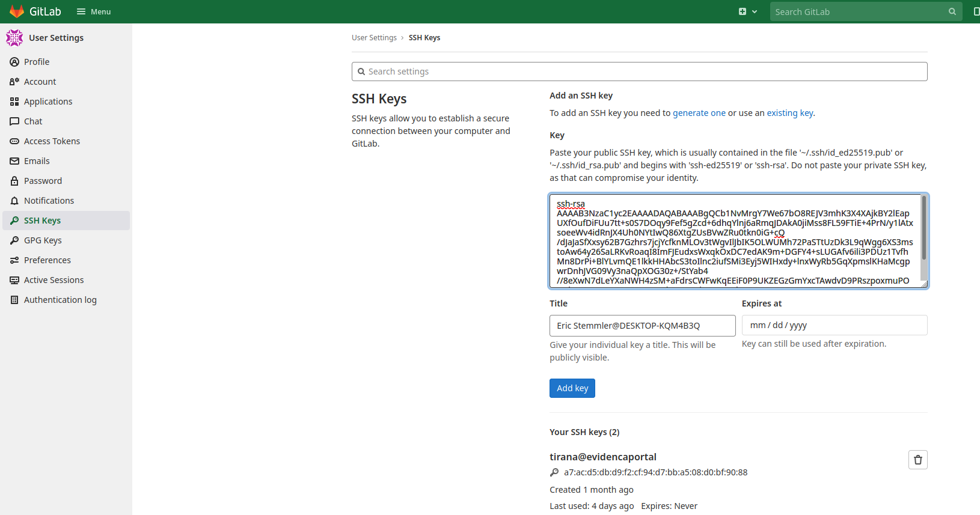Click the Password lock icon
980x515 pixels.
pos(14,181)
